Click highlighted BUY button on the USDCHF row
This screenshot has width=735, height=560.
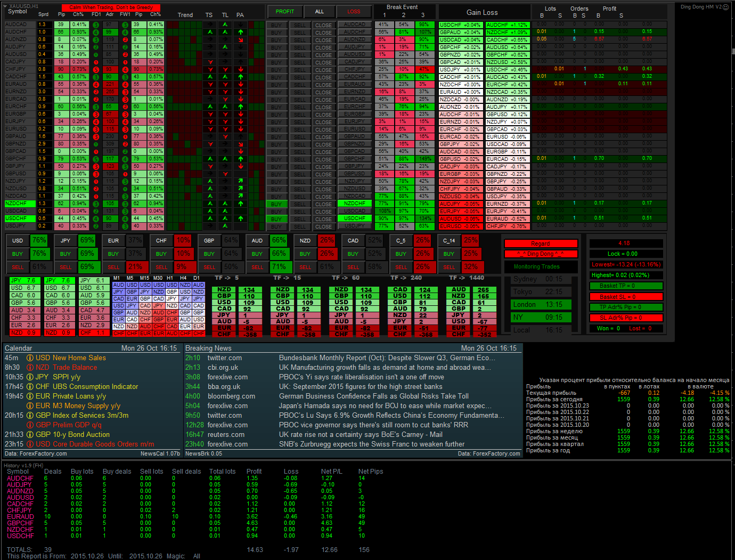point(276,219)
